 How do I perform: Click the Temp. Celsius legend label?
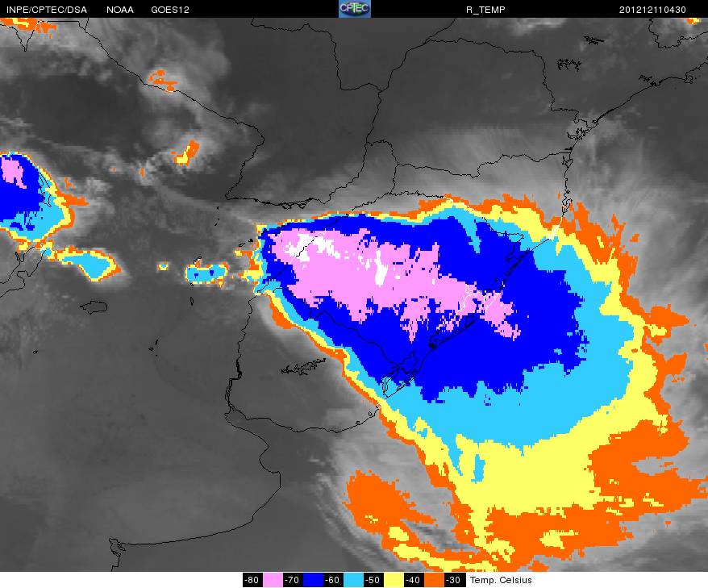(x=501, y=580)
